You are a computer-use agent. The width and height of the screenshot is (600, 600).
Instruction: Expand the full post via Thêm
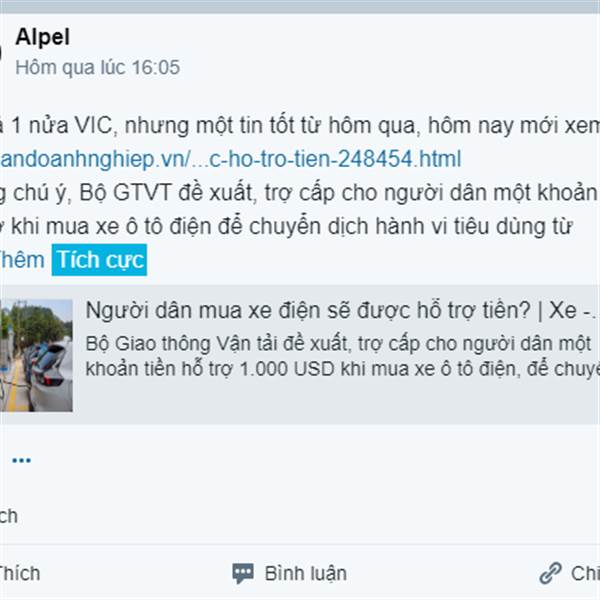click(x=22, y=260)
